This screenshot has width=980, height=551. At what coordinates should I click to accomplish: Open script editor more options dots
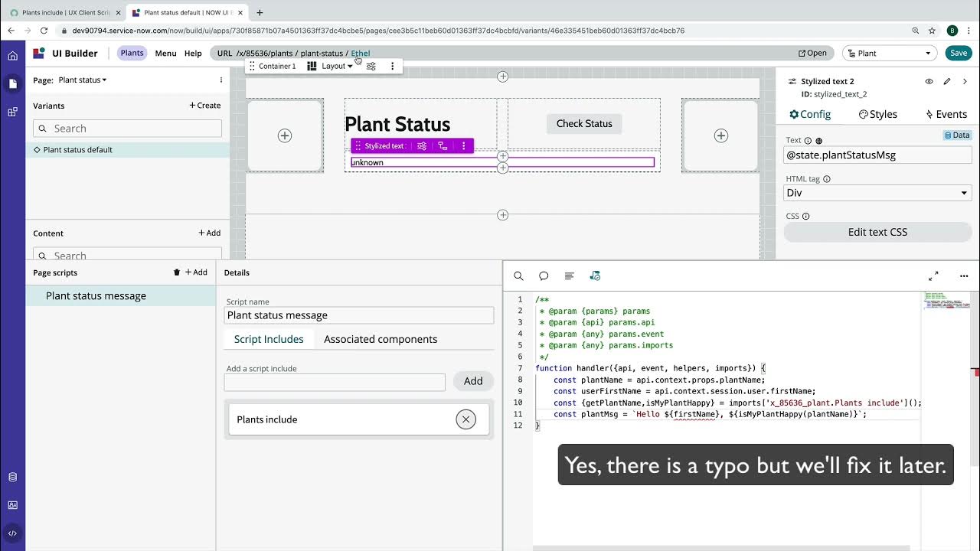click(964, 275)
